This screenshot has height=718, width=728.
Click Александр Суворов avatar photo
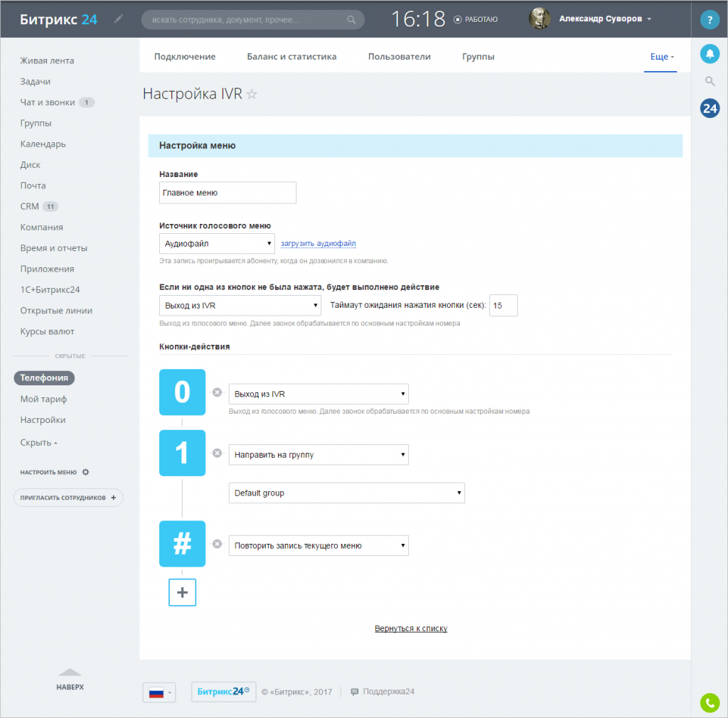540,18
